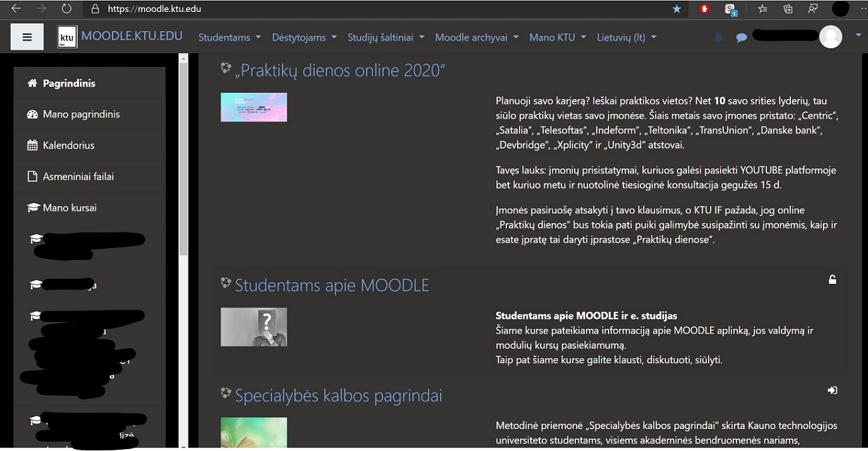The height and width of the screenshot is (451, 868).
Task: Open the Praktikų dienos online 2020 course
Action: [x=339, y=70]
